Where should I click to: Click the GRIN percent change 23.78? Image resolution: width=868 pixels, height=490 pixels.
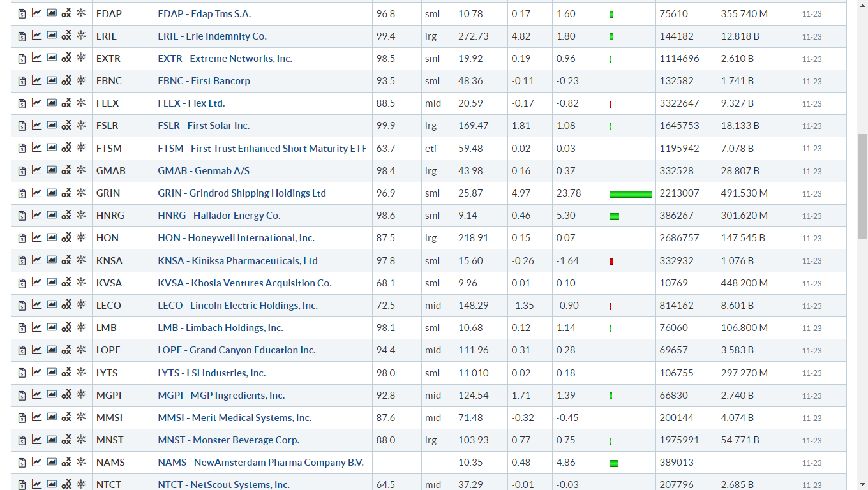pos(569,193)
